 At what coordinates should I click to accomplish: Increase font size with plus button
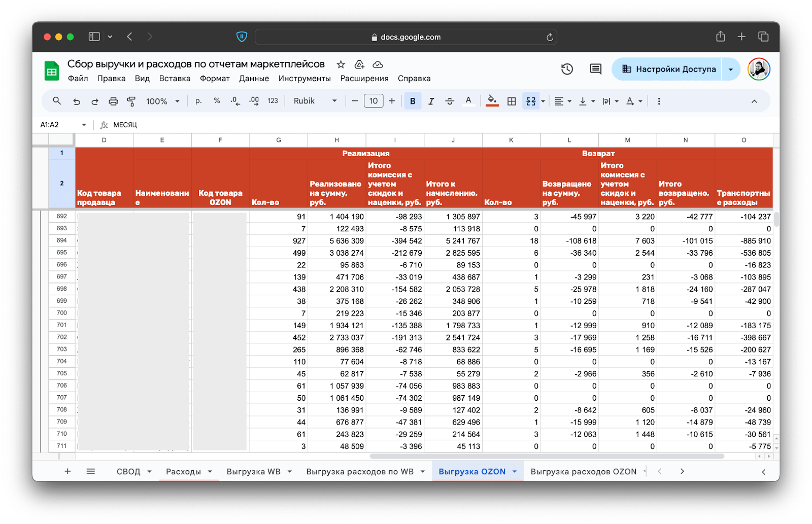(392, 101)
